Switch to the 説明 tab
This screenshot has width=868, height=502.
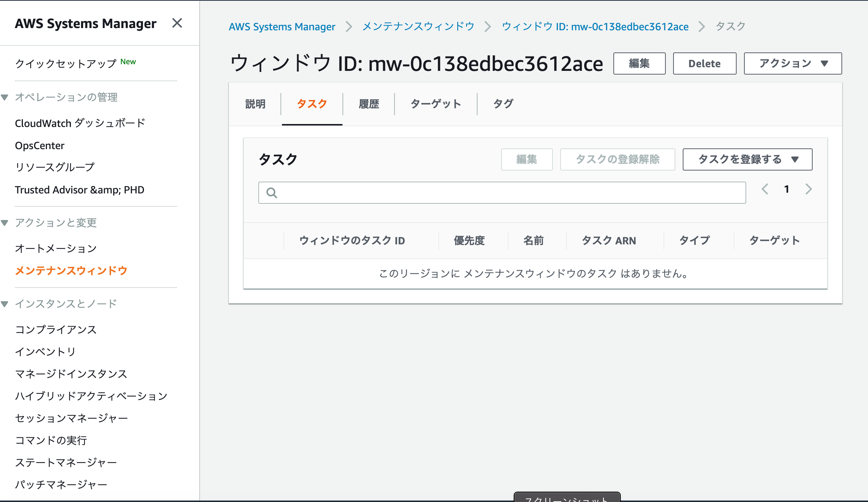tap(255, 104)
